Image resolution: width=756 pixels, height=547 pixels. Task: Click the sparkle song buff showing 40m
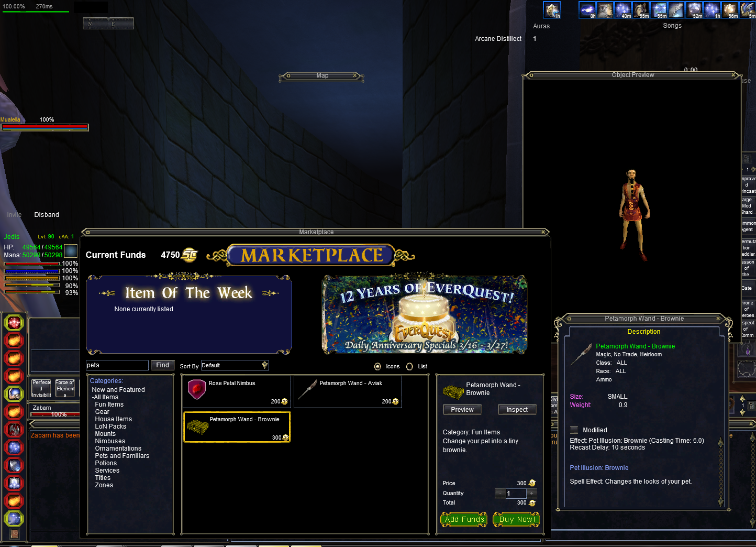coord(623,10)
